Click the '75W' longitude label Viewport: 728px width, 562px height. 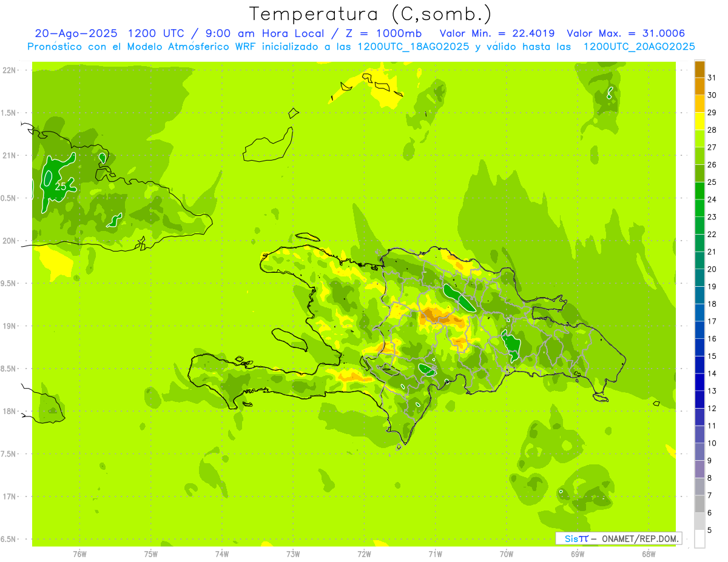(x=151, y=554)
